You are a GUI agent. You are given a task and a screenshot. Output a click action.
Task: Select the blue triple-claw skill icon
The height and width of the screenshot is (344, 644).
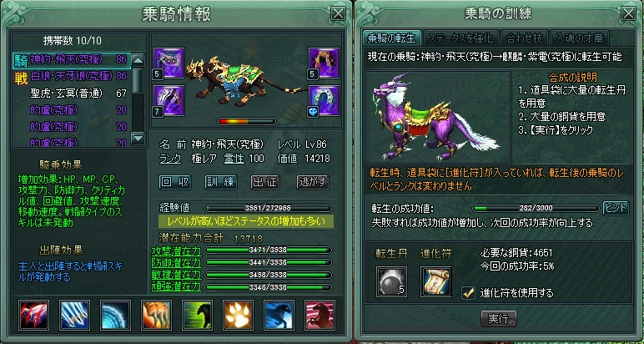coord(74,315)
